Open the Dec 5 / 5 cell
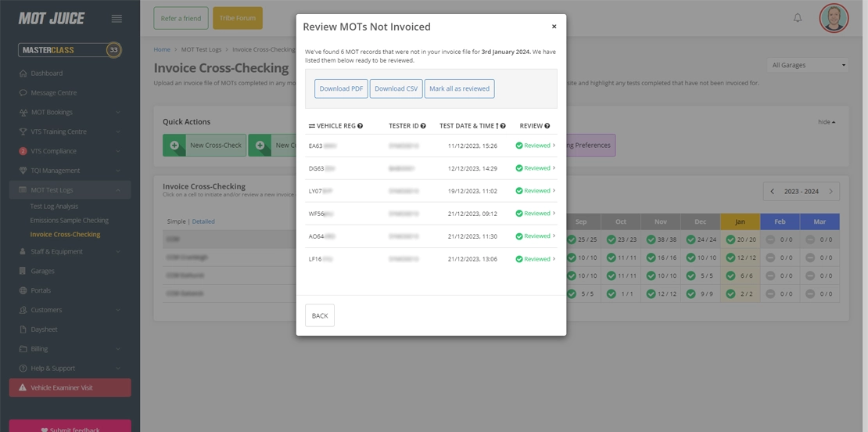Viewport: 868px width, 432px height. coord(701,275)
